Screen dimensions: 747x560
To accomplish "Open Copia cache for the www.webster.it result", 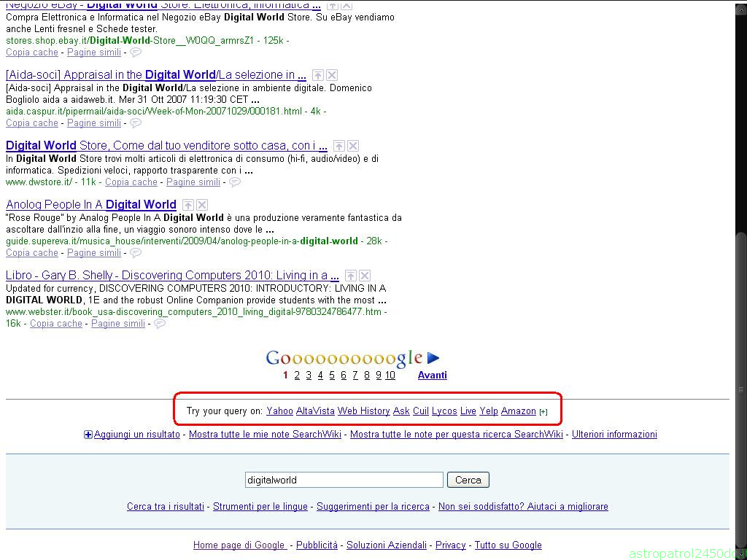I will click(55, 323).
